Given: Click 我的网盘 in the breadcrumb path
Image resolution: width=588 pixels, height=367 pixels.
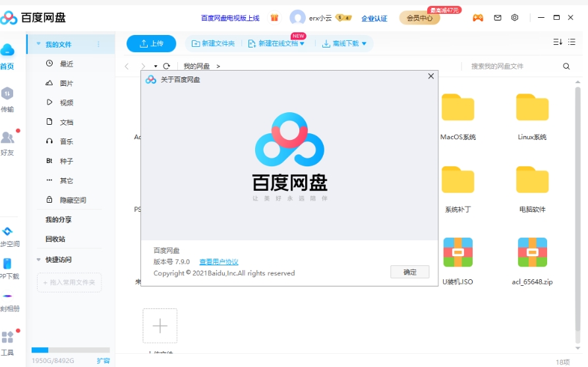Looking at the screenshot, I should 196,66.
